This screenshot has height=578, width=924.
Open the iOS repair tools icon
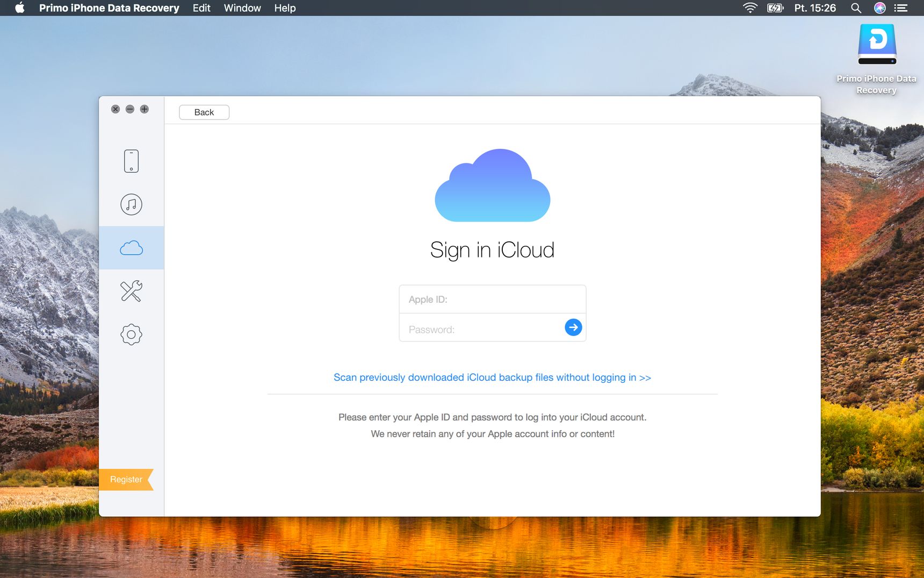click(131, 291)
